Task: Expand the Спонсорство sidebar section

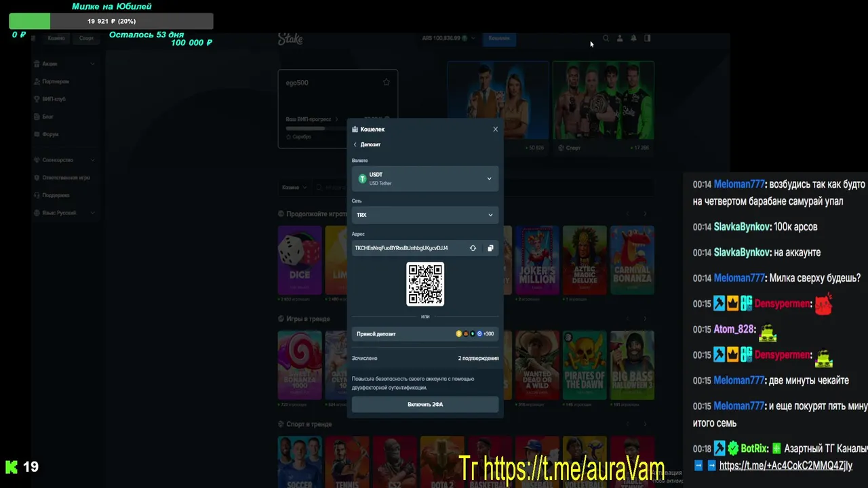Action: click(x=64, y=160)
